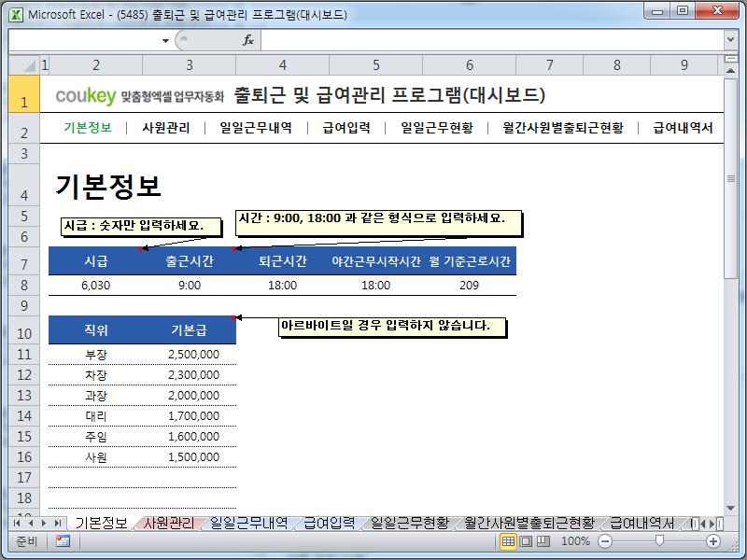Click the 100% zoom level text
The width and height of the screenshot is (747, 560).
(575, 541)
